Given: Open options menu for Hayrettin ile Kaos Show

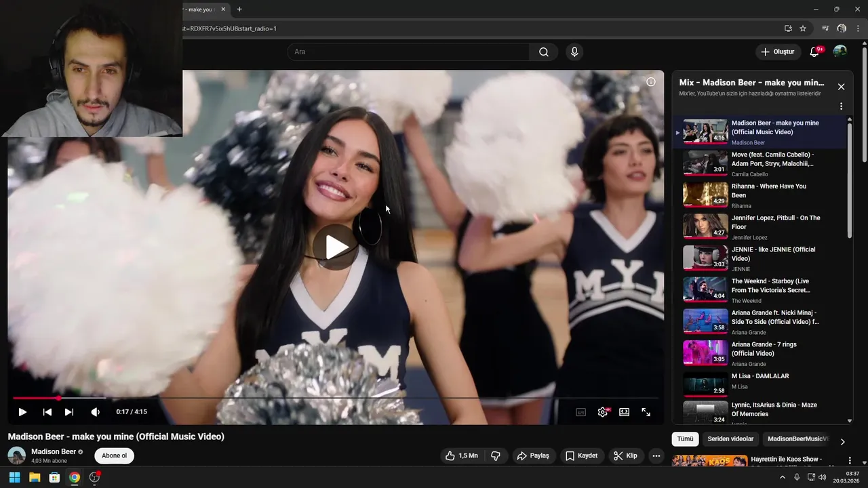Looking at the screenshot, I should click(849, 460).
